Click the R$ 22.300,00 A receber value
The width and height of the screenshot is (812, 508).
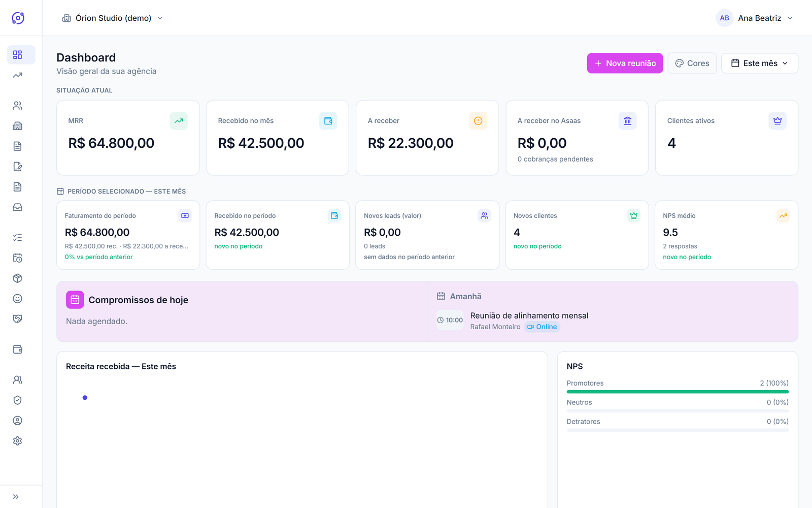click(411, 143)
